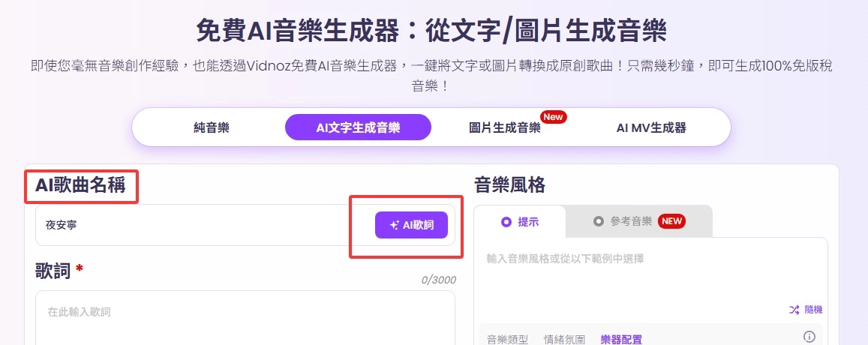Click the red New badge on 圖片生成音樂
Viewport: 868px width, 345px height.
tap(553, 117)
